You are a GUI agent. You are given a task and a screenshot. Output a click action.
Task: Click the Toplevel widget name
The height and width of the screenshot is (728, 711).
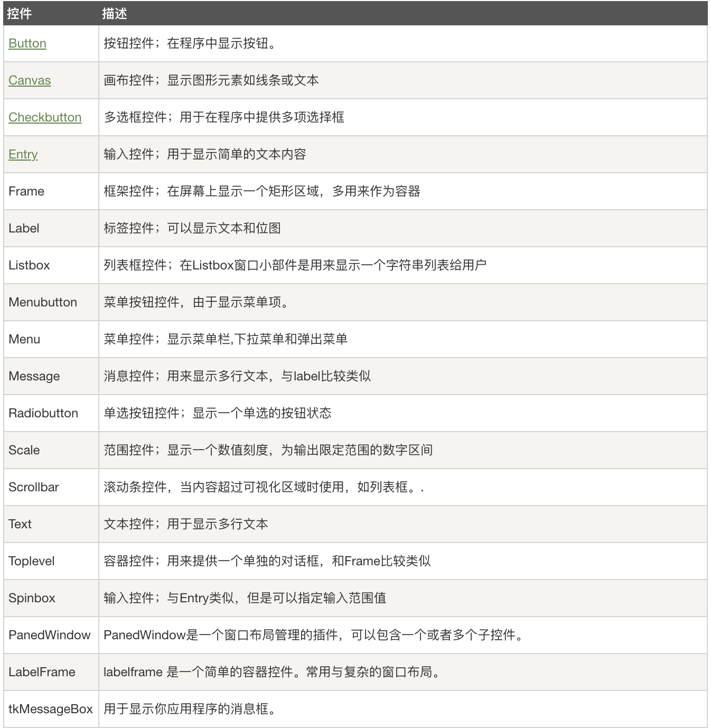32,561
